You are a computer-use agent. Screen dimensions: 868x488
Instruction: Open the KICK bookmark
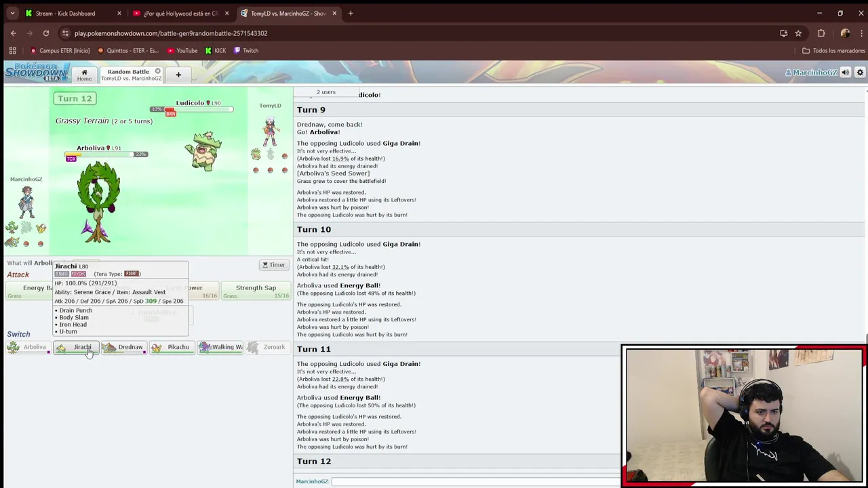(216, 50)
